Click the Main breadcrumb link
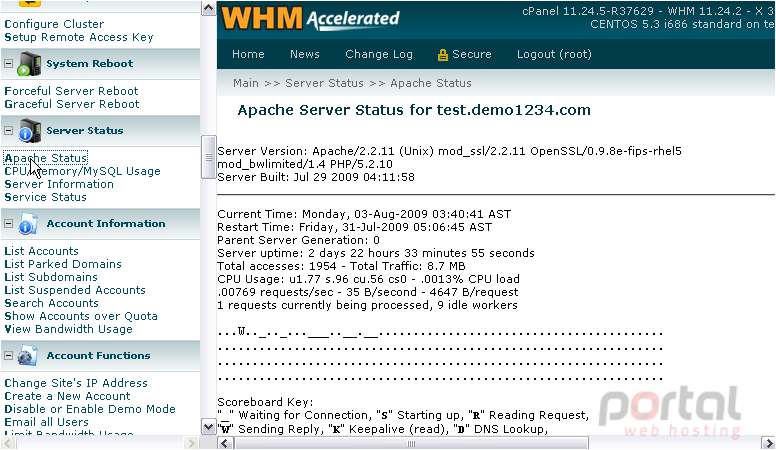Image resolution: width=776 pixels, height=450 pixels. tap(246, 83)
